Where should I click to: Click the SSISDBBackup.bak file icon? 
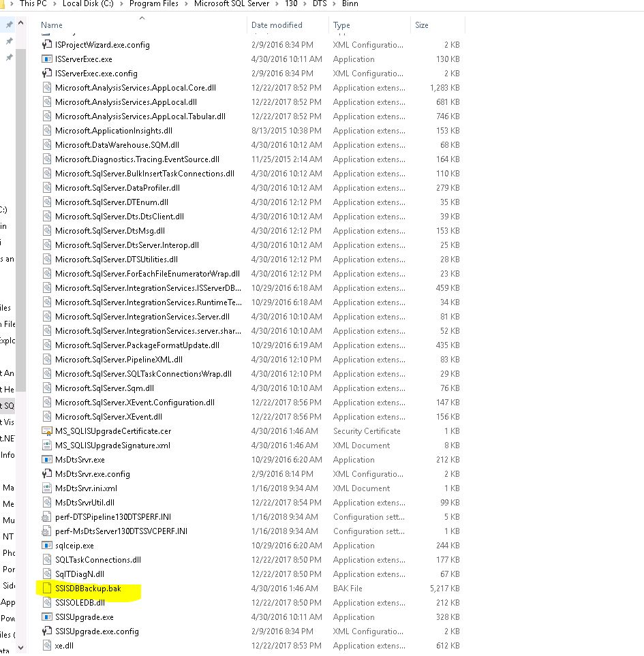[x=47, y=588]
